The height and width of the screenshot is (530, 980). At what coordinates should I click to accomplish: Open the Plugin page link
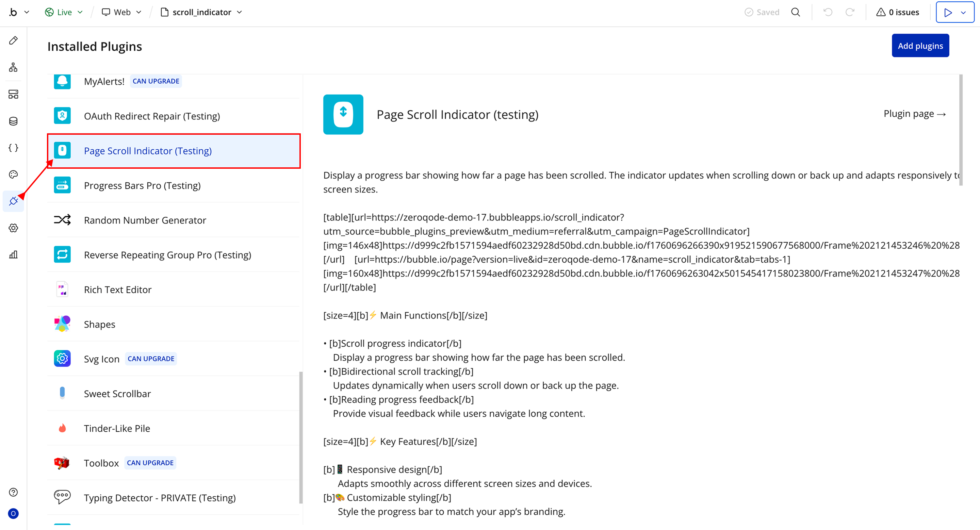[x=914, y=114]
